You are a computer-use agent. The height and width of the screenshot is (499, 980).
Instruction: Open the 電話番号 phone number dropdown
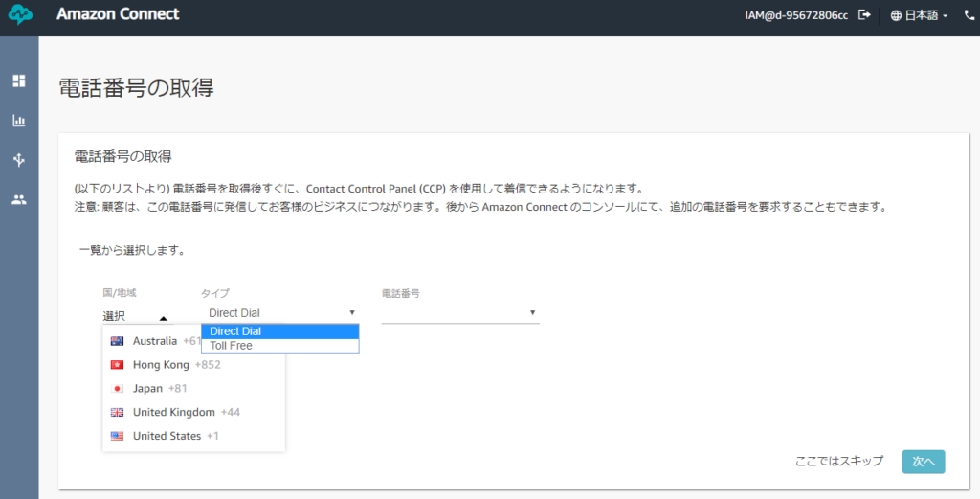tap(460, 312)
